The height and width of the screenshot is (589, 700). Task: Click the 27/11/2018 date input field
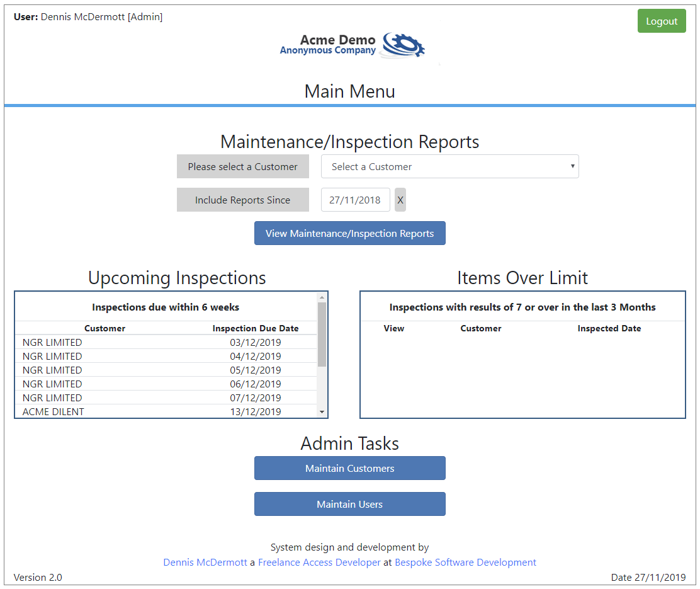pyautogui.click(x=355, y=200)
